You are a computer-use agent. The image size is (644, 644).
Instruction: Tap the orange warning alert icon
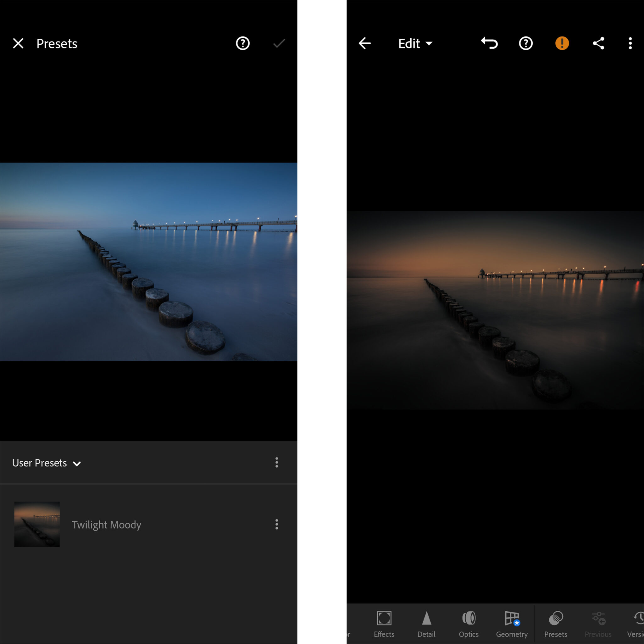click(x=562, y=43)
